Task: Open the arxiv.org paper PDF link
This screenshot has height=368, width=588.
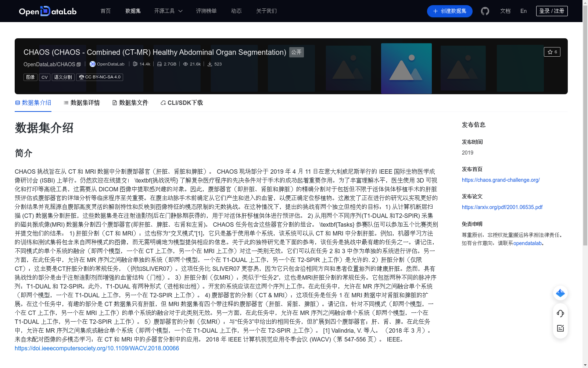Action: 502,207
